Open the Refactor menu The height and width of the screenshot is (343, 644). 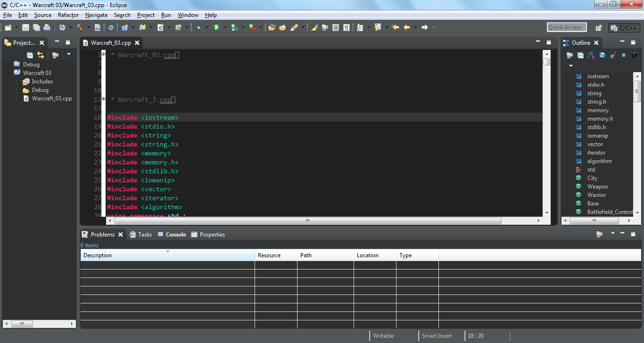click(68, 15)
